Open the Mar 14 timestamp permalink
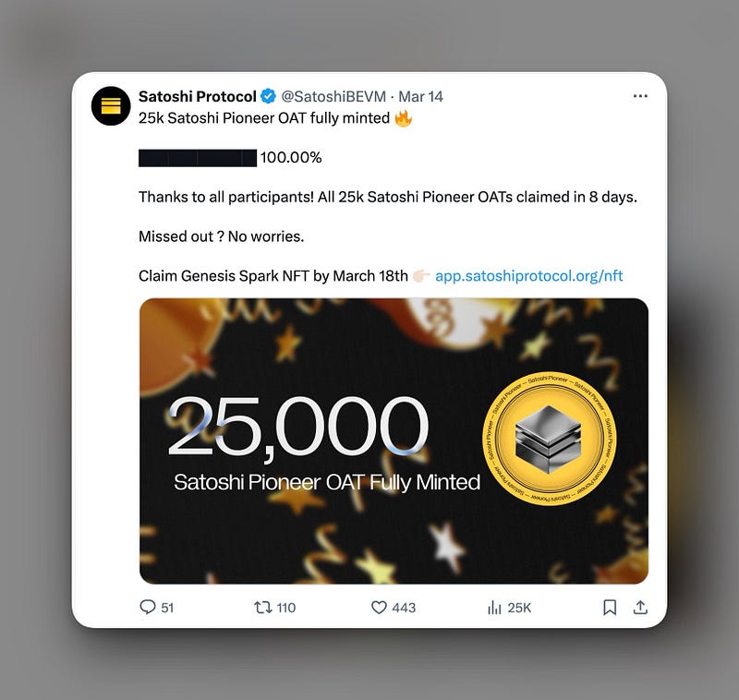 pos(421,97)
